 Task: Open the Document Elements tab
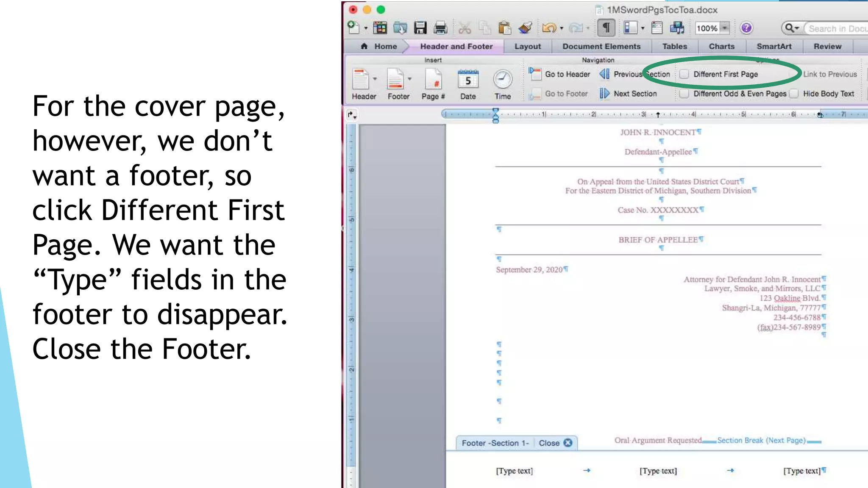click(601, 47)
